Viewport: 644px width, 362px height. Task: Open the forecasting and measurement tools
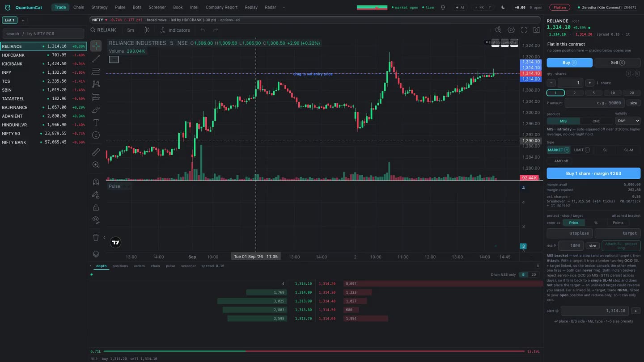[x=96, y=97]
